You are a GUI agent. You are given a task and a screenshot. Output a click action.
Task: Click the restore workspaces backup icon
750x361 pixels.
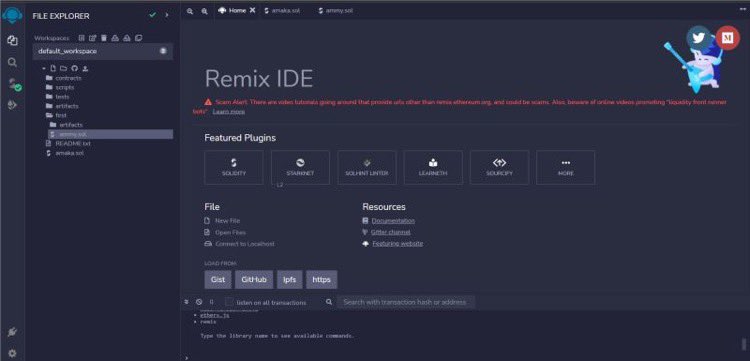click(x=127, y=38)
